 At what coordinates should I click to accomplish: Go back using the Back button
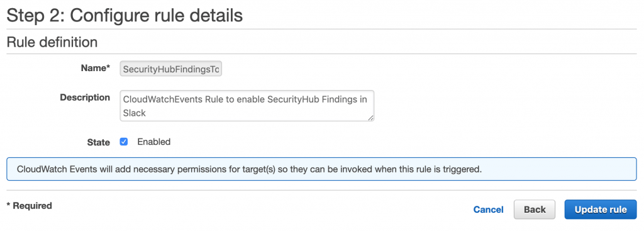click(535, 210)
